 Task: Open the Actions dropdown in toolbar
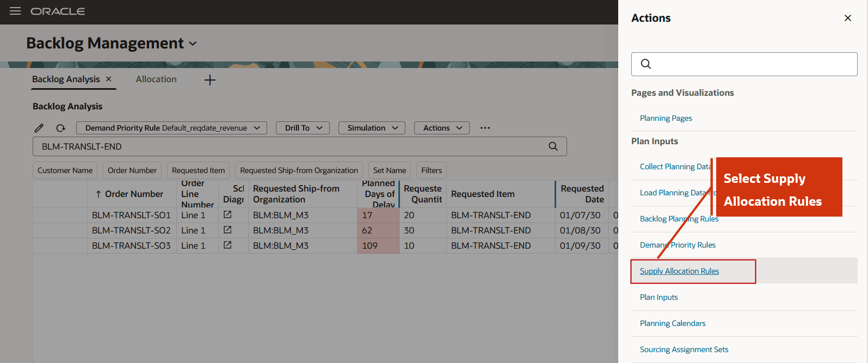[x=442, y=128]
